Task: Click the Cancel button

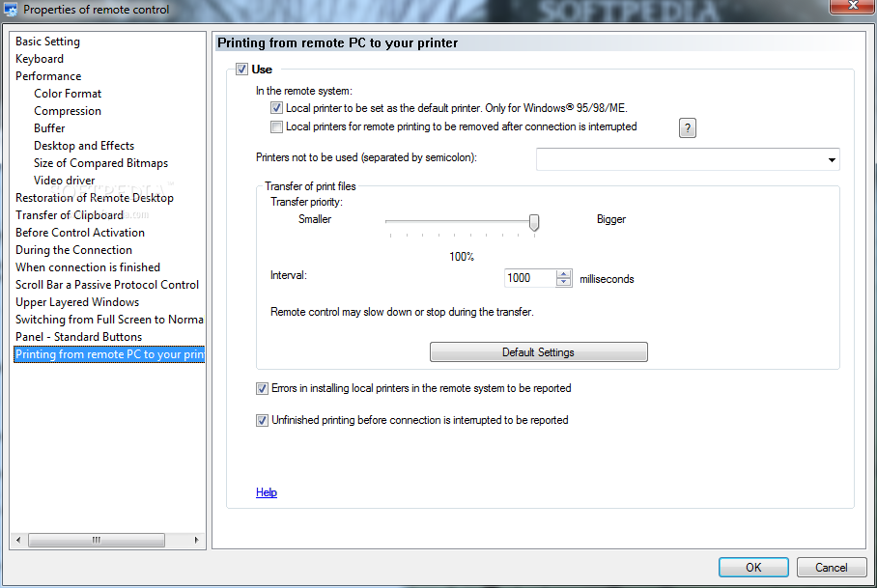Action: 832,568
